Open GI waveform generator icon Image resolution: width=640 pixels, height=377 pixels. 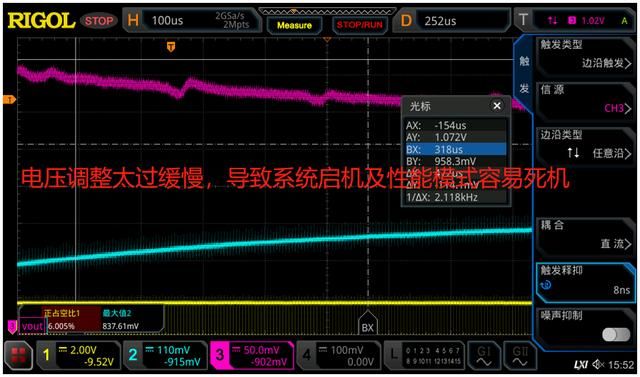tap(483, 355)
